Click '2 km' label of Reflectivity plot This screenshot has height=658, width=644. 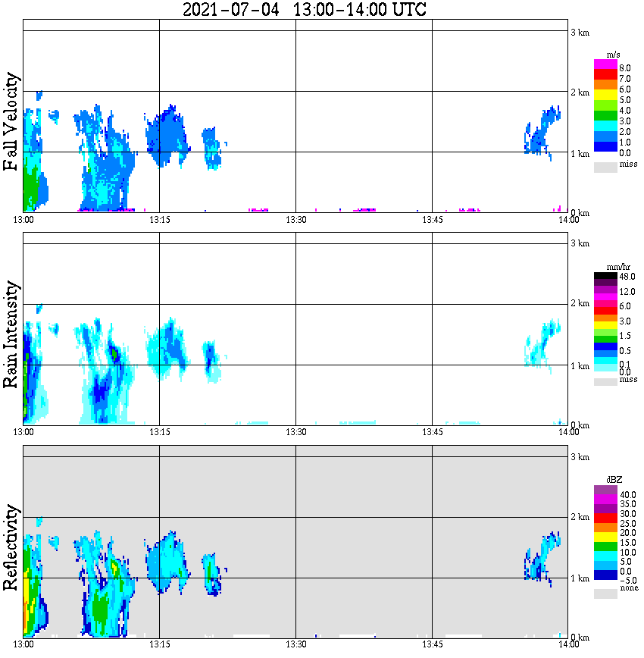point(580,517)
